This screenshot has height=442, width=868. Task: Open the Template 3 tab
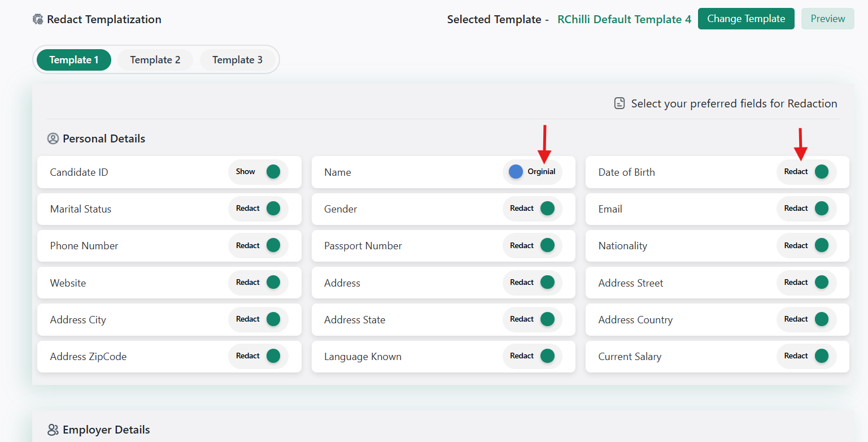coord(237,60)
